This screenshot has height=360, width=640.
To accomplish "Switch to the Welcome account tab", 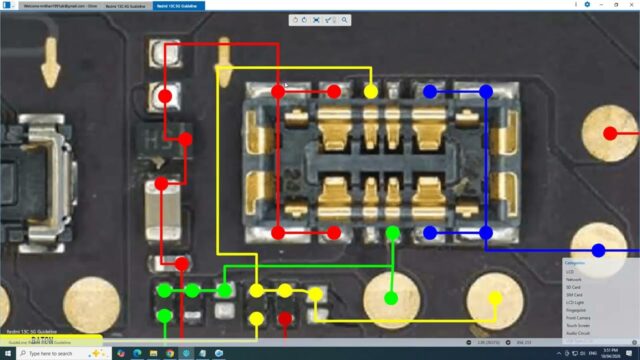I will click(60, 6).
